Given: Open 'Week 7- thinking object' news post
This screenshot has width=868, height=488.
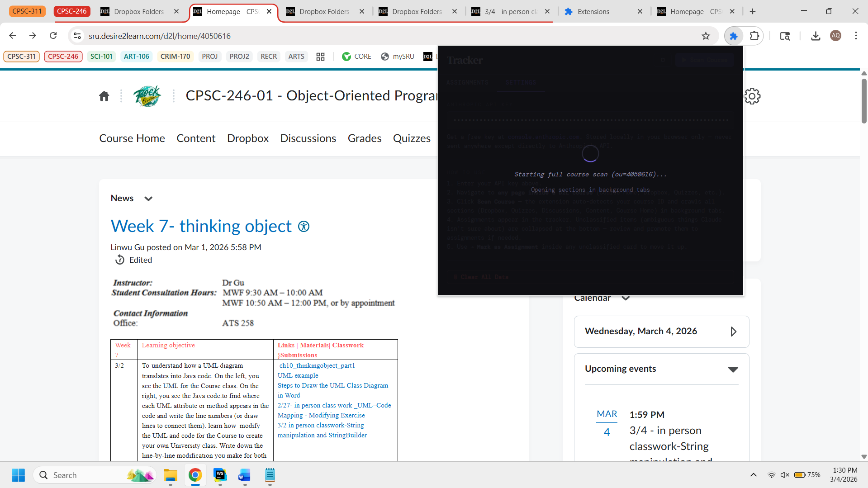Looking at the screenshot, I should click(201, 226).
